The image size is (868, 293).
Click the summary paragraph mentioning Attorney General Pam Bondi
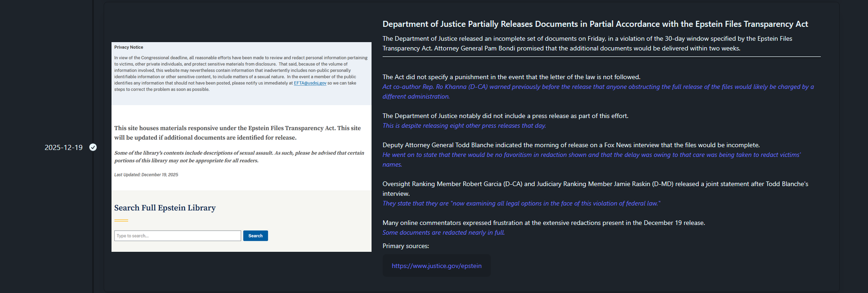click(588, 44)
